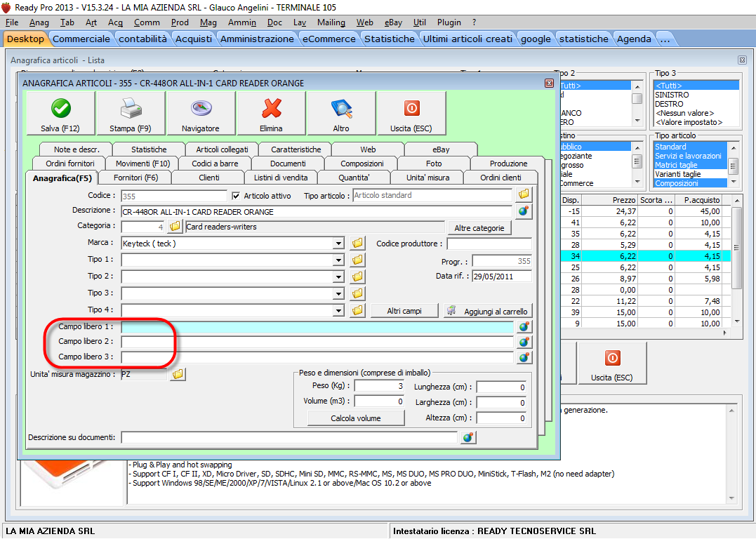Select Servizi e lavorazioni in Tipo articolo list
Viewport: 756px width, 539px height.
tap(688, 156)
